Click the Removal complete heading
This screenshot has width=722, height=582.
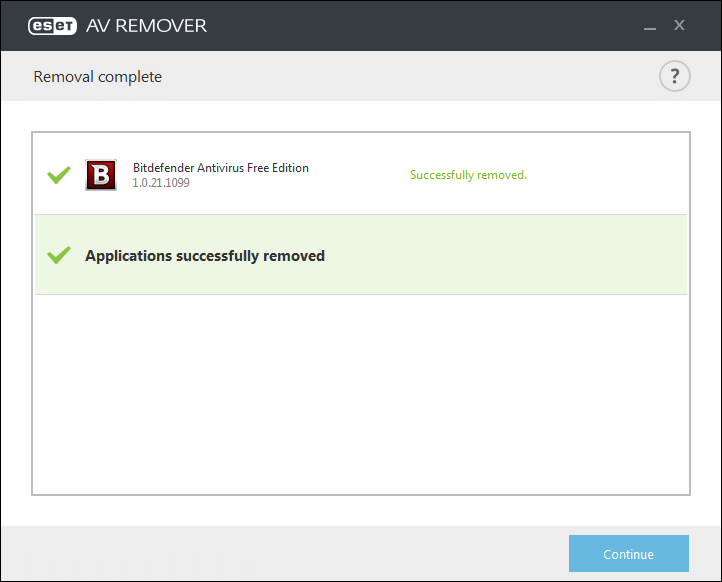(98, 77)
